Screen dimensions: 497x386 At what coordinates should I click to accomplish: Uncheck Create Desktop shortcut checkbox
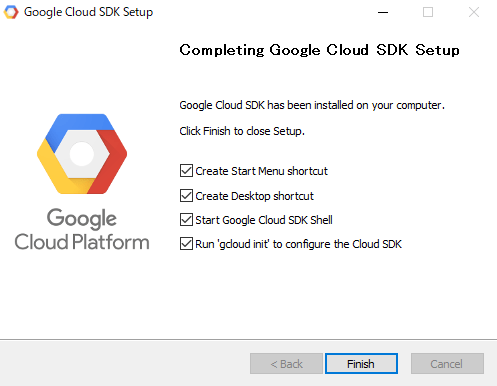coord(186,196)
